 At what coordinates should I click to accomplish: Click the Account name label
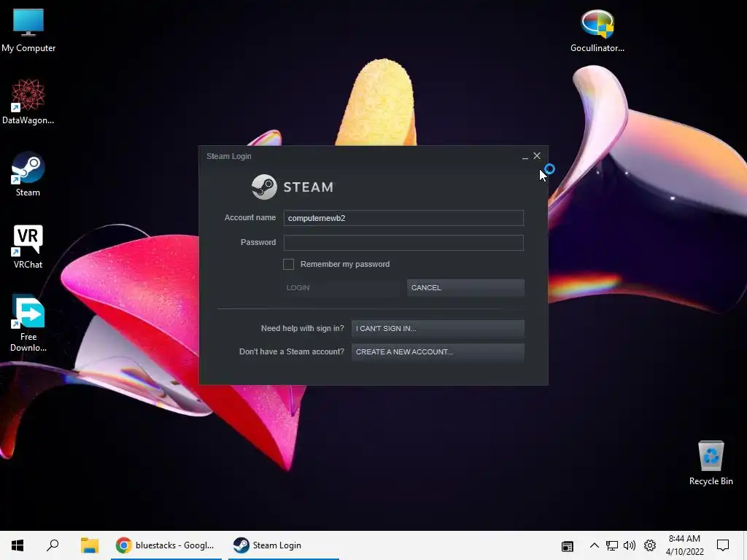tap(250, 217)
